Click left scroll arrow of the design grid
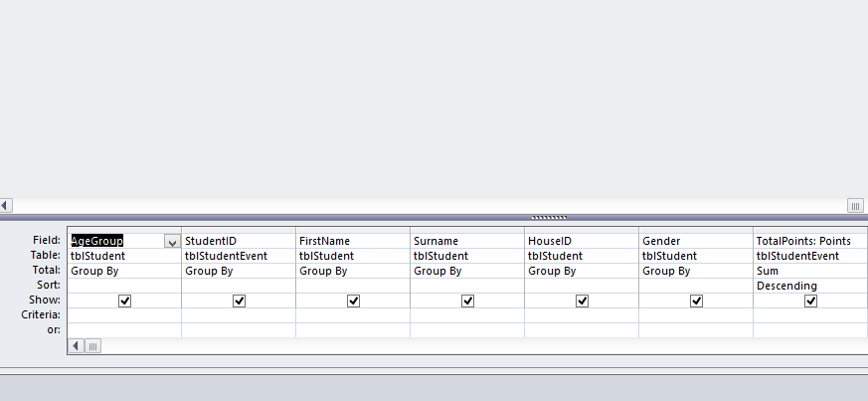Screen dimensions: 868x401 pos(76,346)
